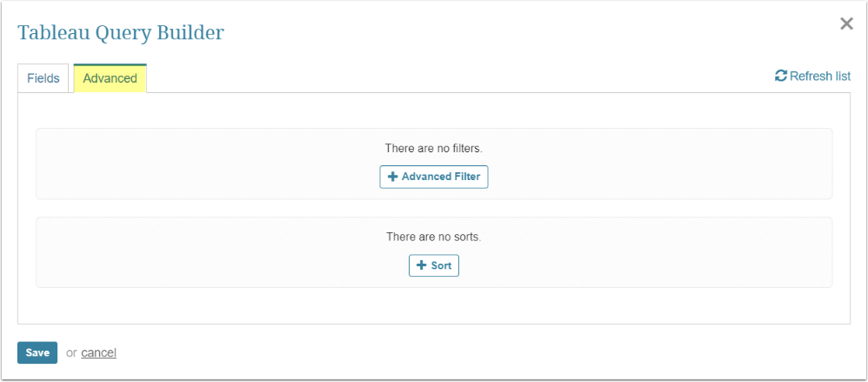Add a new Advanced Filter

click(434, 178)
